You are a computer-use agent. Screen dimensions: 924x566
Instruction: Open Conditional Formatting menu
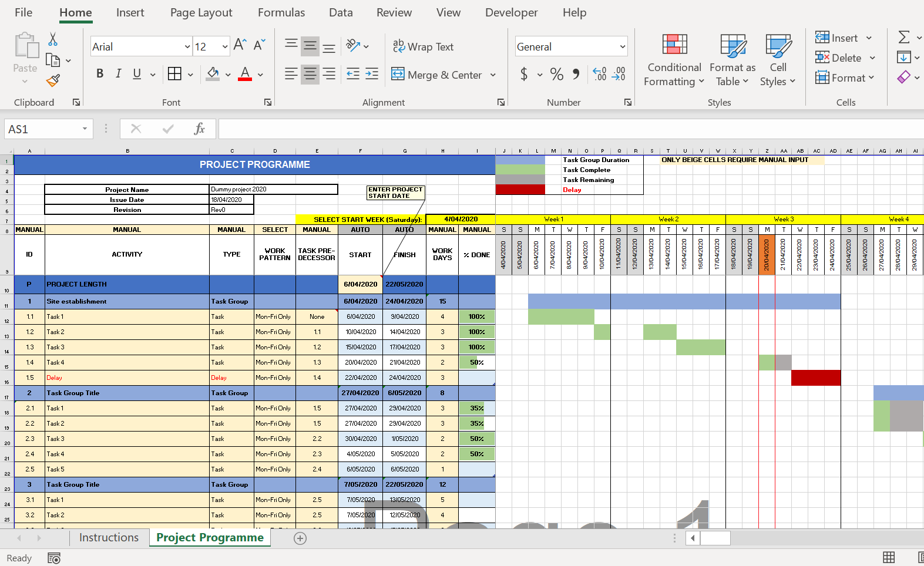pyautogui.click(x=674, y=60)
